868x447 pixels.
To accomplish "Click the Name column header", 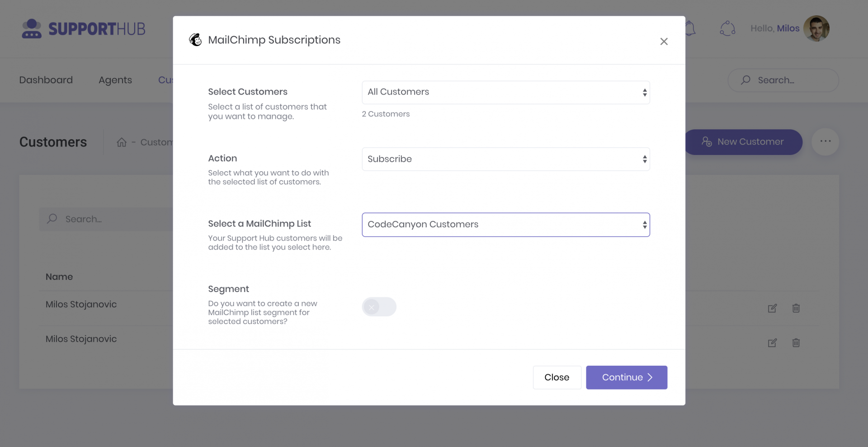I will tap(59, 277).
